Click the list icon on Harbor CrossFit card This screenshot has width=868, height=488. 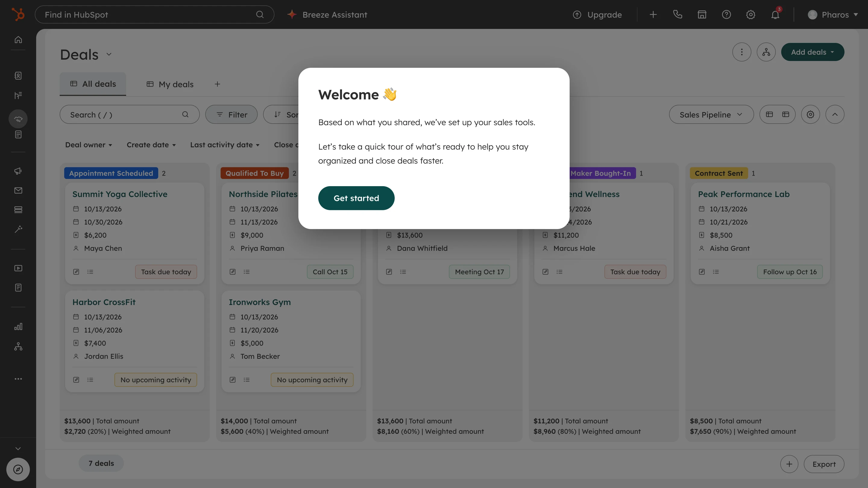[x=90, y=380]
